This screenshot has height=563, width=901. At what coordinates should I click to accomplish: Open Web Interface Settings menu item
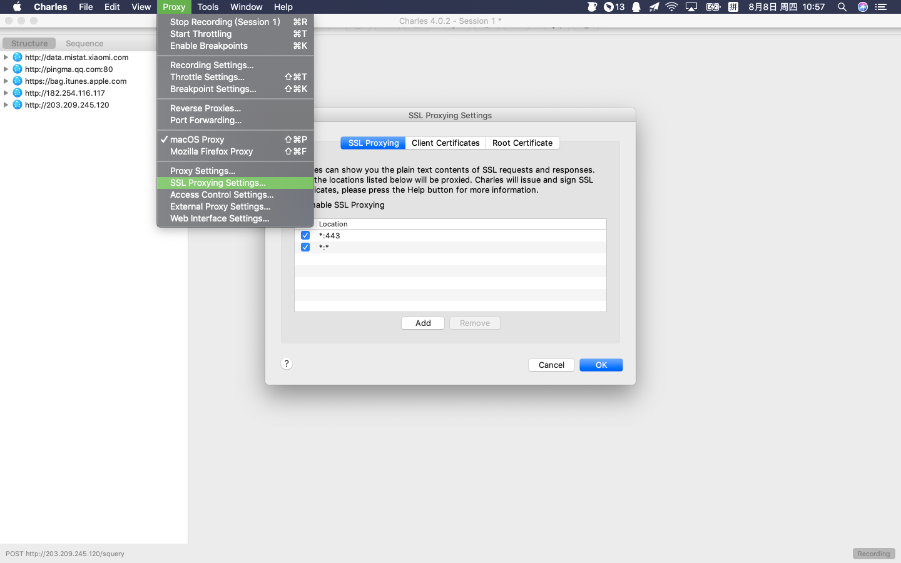[x=235, y=219]
